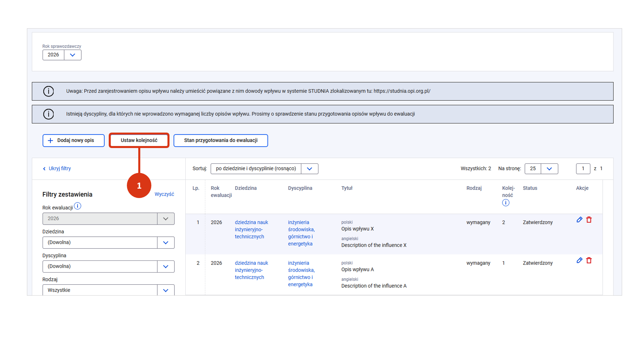Viewport: 644px width, 337px height.
Task: Clear filters using the Wyczyść link
Action: [x=164, y=194]
